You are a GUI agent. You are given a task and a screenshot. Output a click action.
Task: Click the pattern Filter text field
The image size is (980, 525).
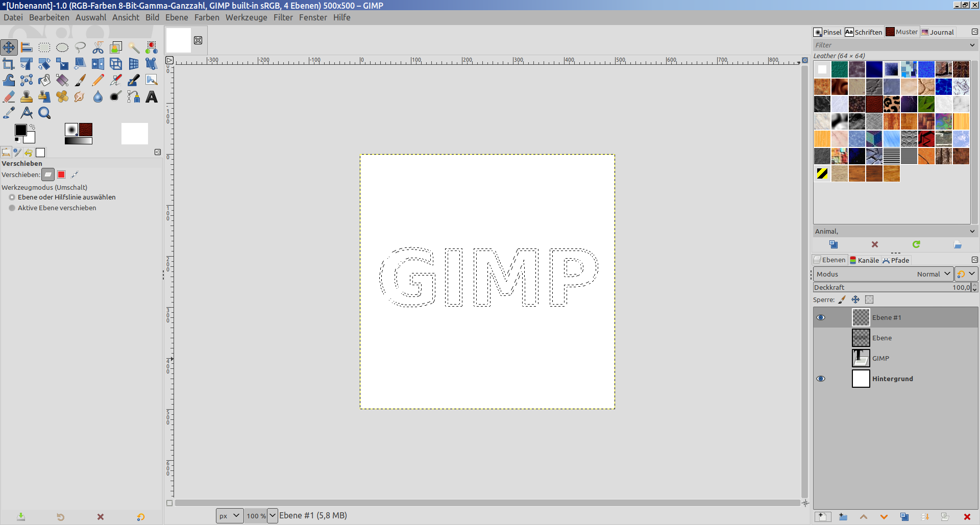pos(890,45)
